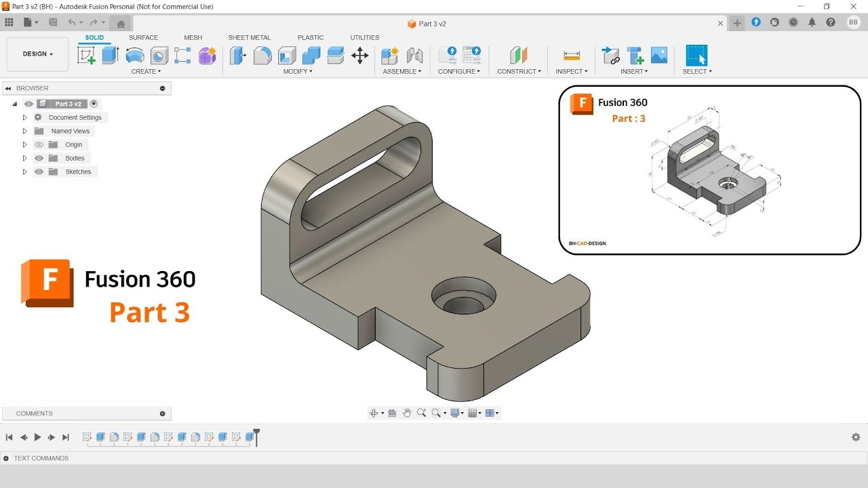Switch to the UTILITIES tab
Viewport: 868px width, 488px height.
pos(365,37)
